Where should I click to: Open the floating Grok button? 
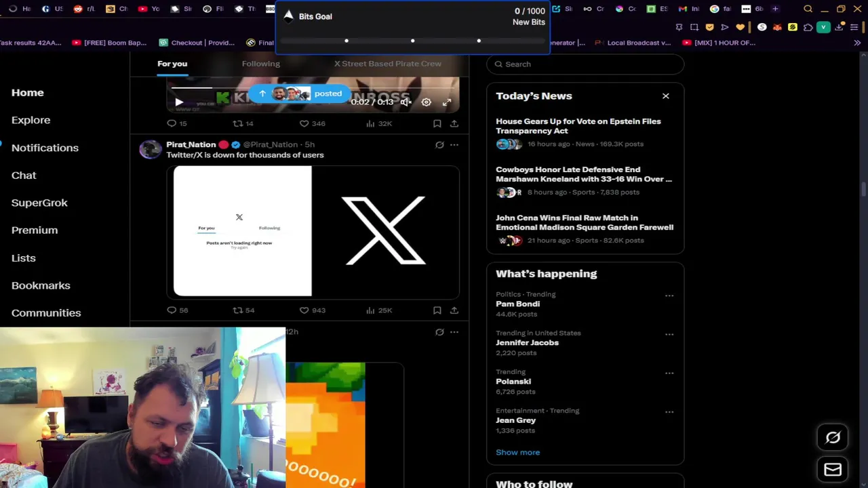(x=833, y=438)
